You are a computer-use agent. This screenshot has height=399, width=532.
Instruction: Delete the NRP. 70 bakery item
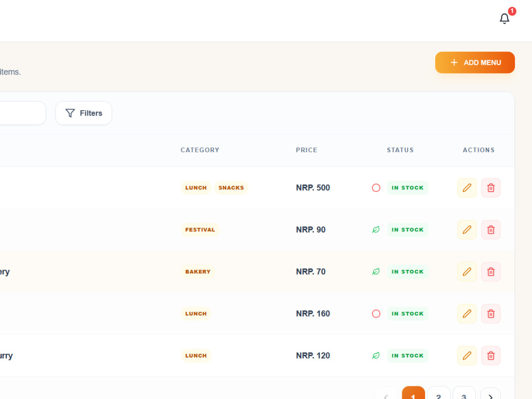(x=491, y=272)
